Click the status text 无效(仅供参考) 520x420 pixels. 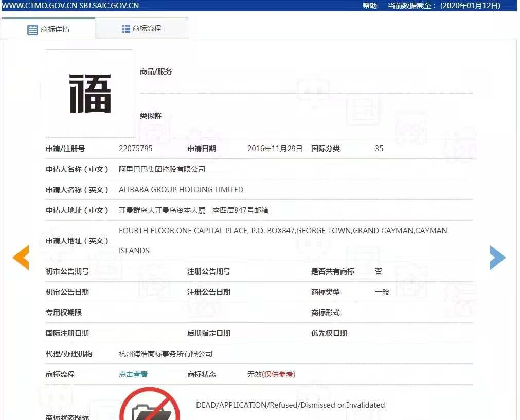click(x=271, y=374)
